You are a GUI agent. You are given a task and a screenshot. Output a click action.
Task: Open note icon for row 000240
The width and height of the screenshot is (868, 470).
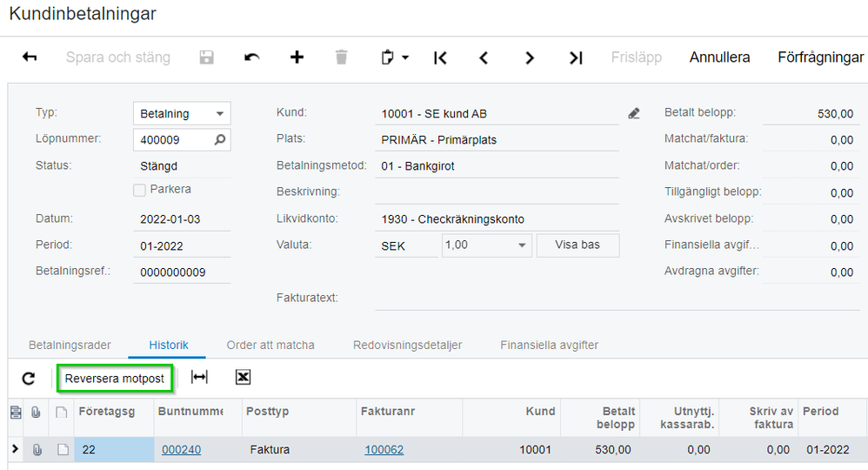63,449
